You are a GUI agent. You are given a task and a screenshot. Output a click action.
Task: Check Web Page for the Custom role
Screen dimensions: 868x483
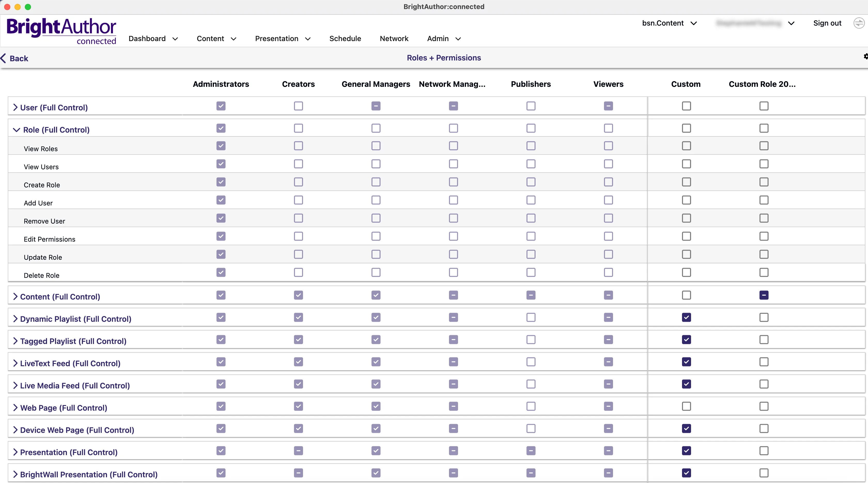[686, 406]
